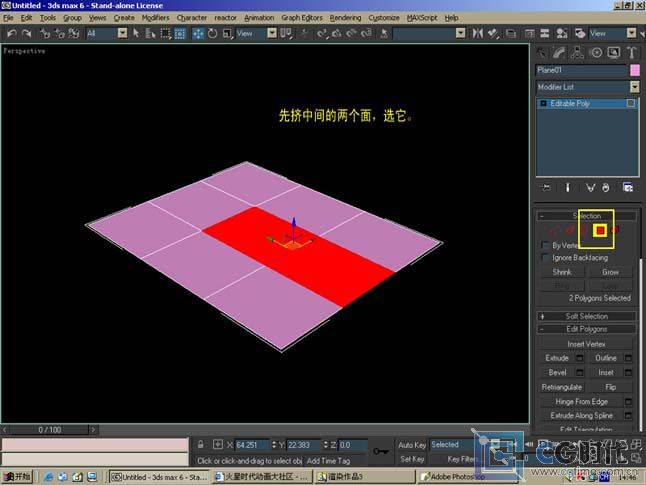
Task: Activate the Select and Rotate tool
Action: (x=213, y=33)
